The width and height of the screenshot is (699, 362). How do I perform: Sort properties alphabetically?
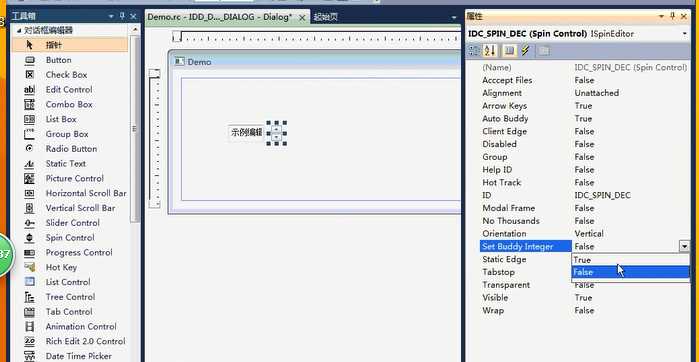click(x=490, y=51)
